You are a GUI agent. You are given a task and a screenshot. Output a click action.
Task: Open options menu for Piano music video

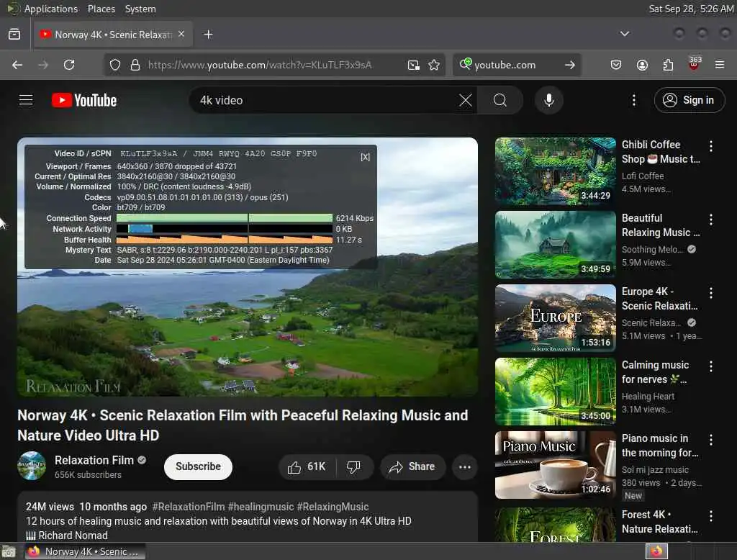pos(711,440)
